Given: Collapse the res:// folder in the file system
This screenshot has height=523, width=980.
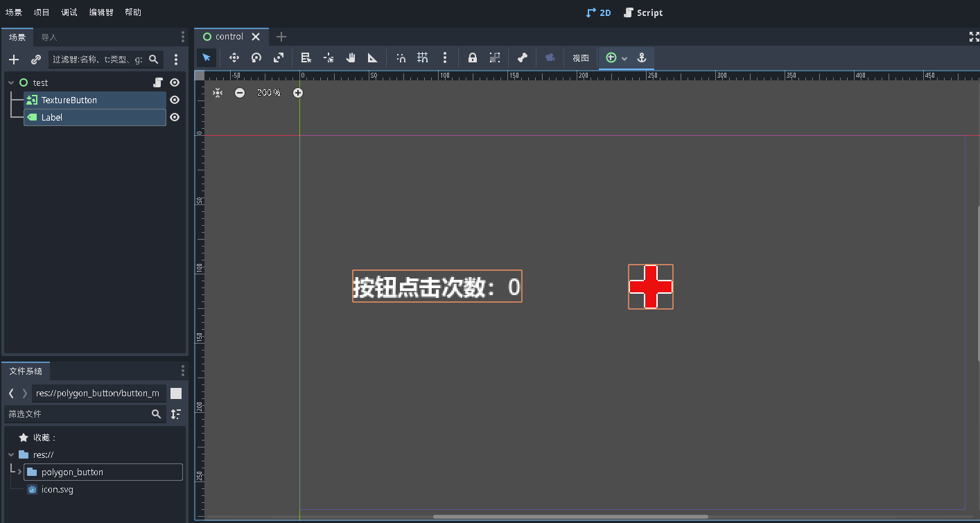Looking at the screenshot, I should (11, 454).
